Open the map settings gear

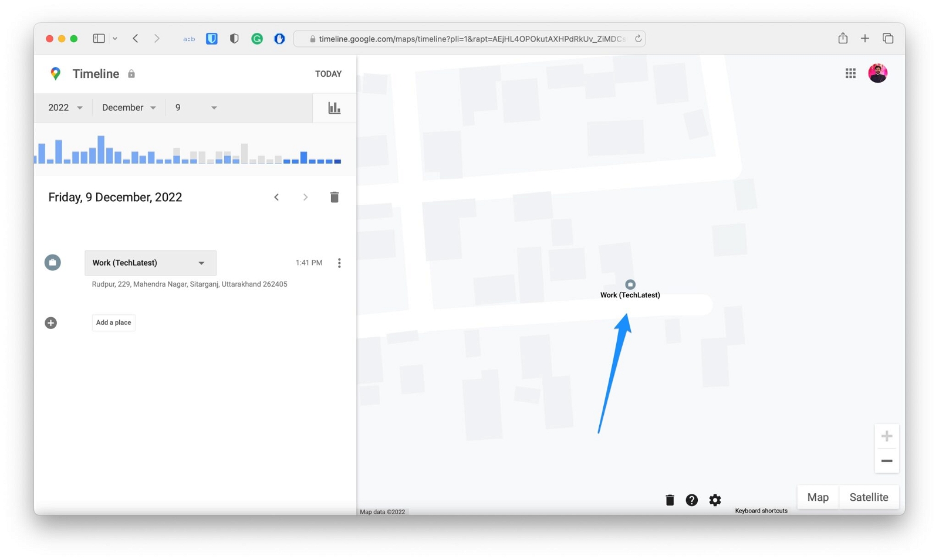715,500
